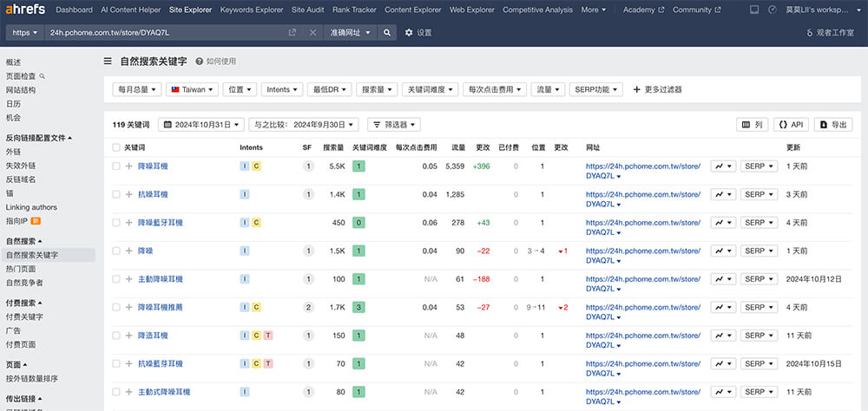Toggle the hamburger sidebar menu icon
The height and width of the screenshot is (411, 868).
[108, 61]
